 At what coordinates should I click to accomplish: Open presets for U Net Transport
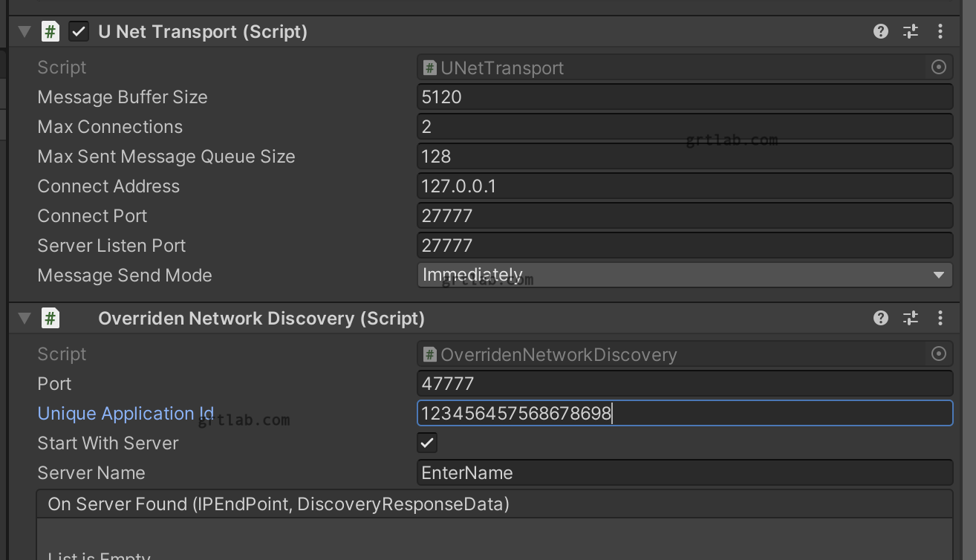coord(910,31)
